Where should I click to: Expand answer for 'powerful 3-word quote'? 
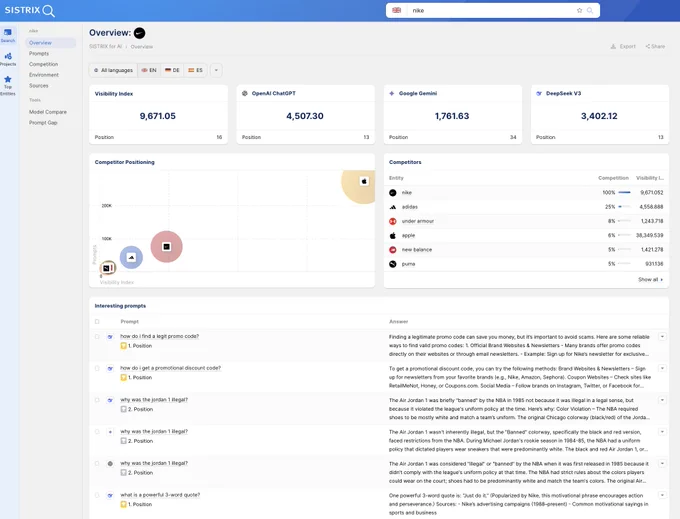pos(662,495)
